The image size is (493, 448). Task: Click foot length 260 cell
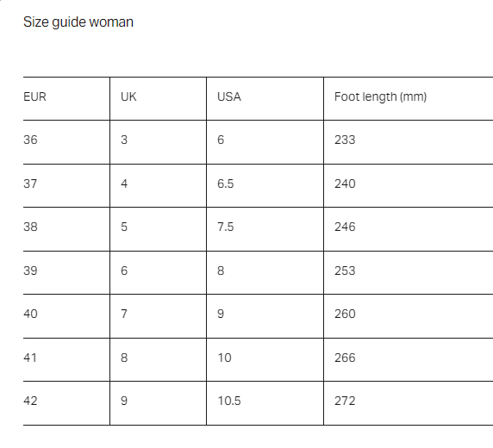[x=409, y=316]
